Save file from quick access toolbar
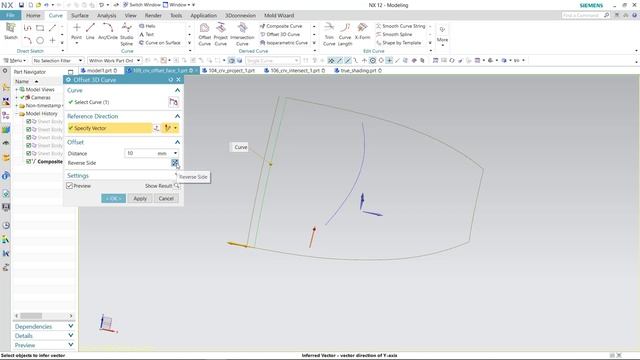Screen dimensions: 640x360 21,5
